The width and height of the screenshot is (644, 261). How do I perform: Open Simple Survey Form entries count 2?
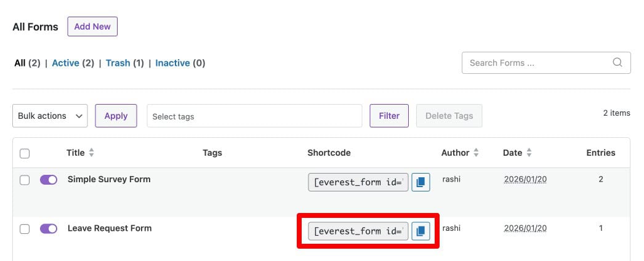(x=601, y=179)
